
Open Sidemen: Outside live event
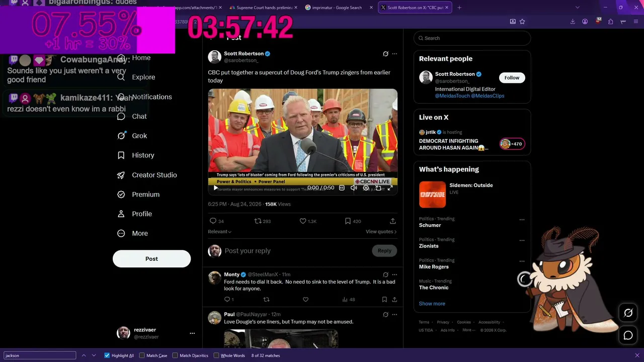[471, 195]
